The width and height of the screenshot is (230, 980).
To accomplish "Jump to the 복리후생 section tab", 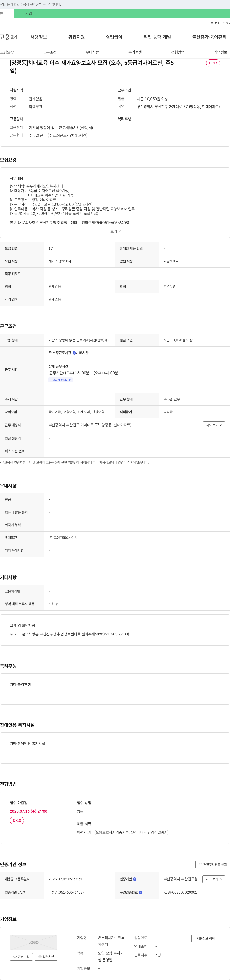I will [x=135, y=52].
